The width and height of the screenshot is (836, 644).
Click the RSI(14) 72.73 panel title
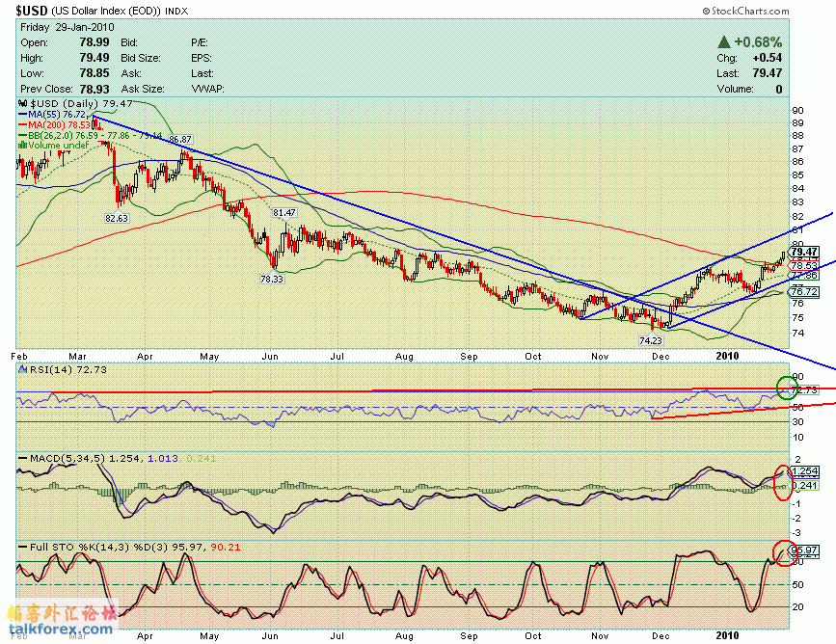pos(68,369)
